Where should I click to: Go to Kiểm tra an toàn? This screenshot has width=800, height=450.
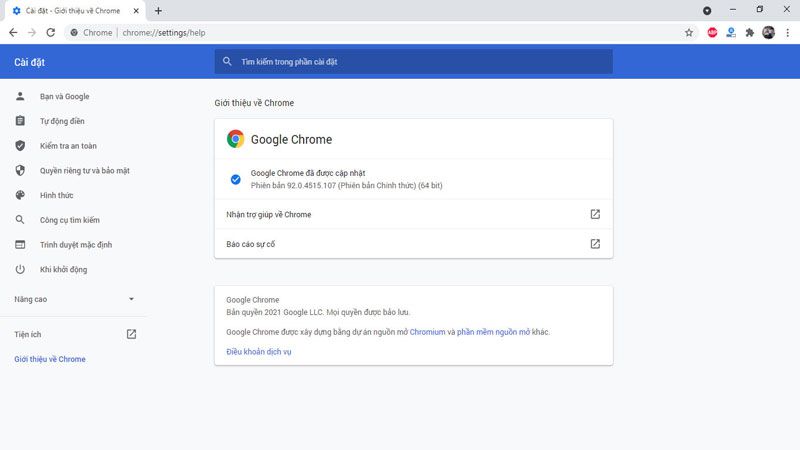[68, 146]
